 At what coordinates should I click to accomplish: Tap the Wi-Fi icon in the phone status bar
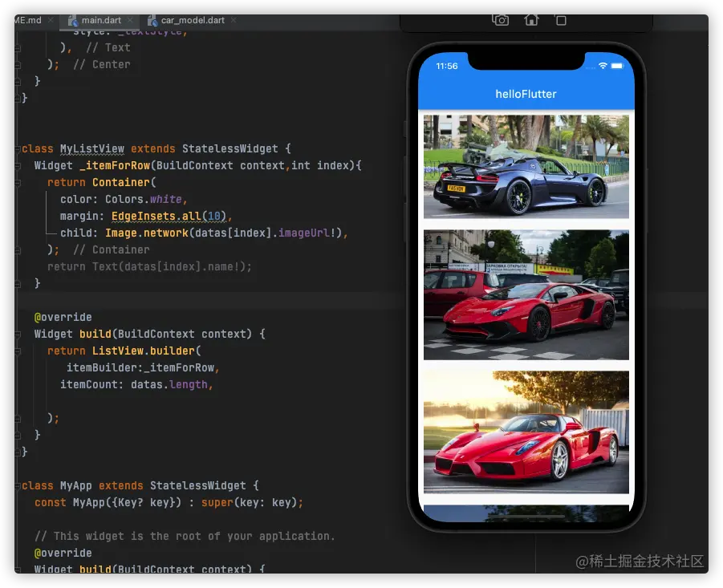point(603,66)
